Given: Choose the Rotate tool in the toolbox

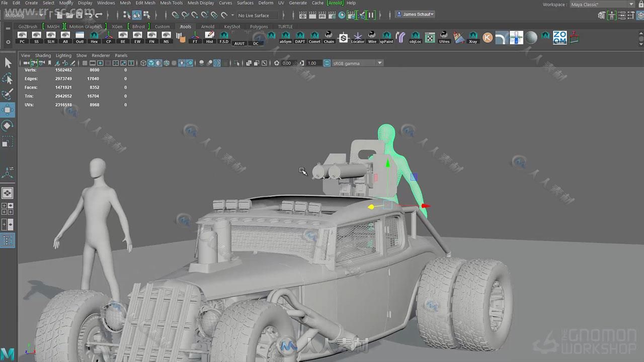Looking at the screenshot, I should (x=8, y=126).
